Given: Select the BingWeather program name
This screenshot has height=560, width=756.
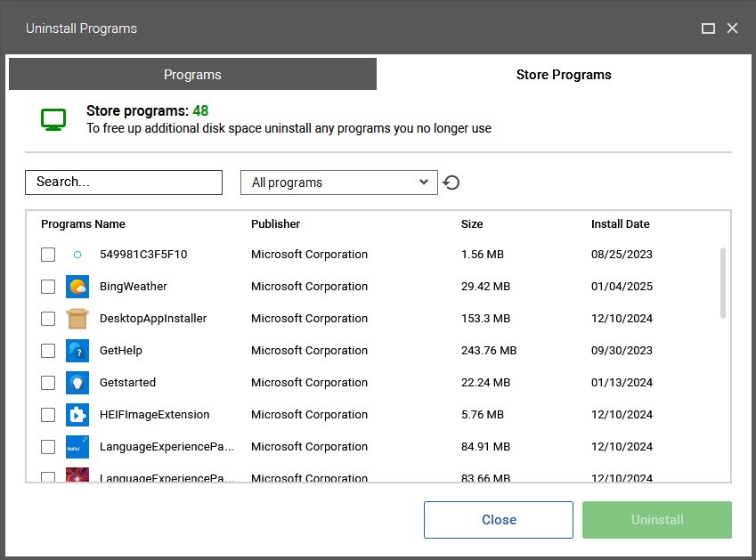Looking at the screenshot, I should click(x=133, y=287).
